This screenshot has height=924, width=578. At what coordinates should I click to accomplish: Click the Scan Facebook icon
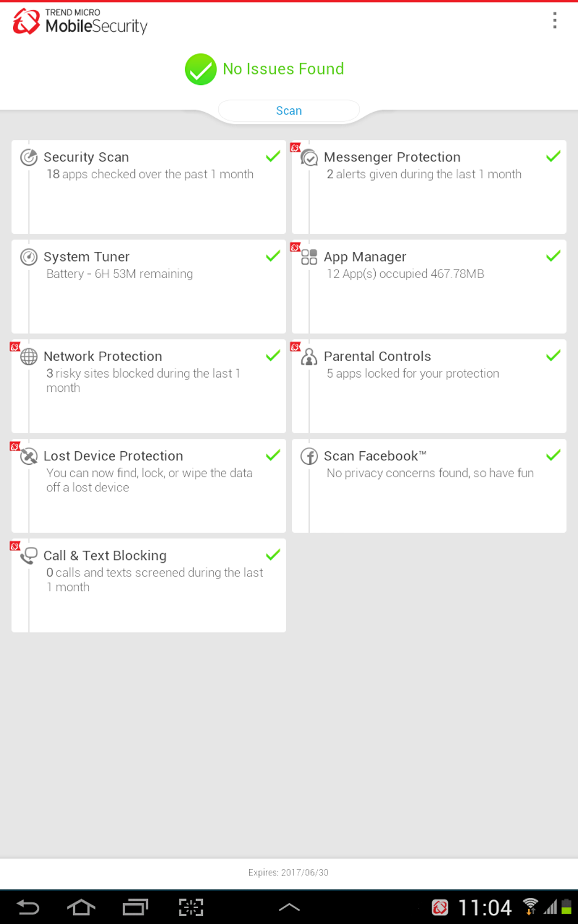(x=309, y=456)
